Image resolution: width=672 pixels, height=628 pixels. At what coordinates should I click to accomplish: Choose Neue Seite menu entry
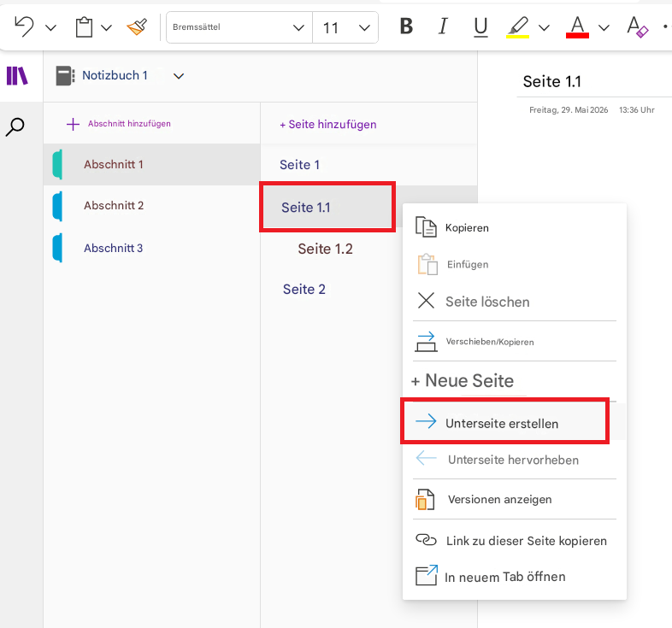click(x=515, y=380)
